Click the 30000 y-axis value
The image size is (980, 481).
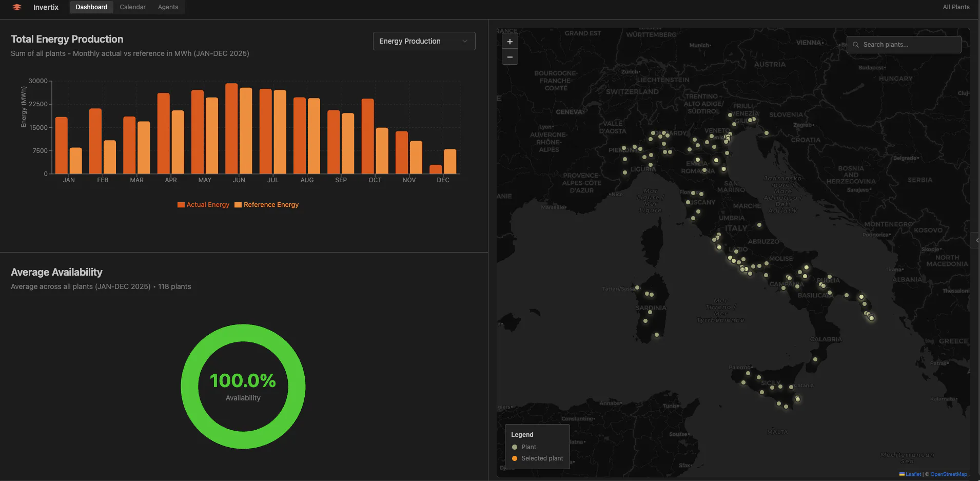click(x=38, y=81)
